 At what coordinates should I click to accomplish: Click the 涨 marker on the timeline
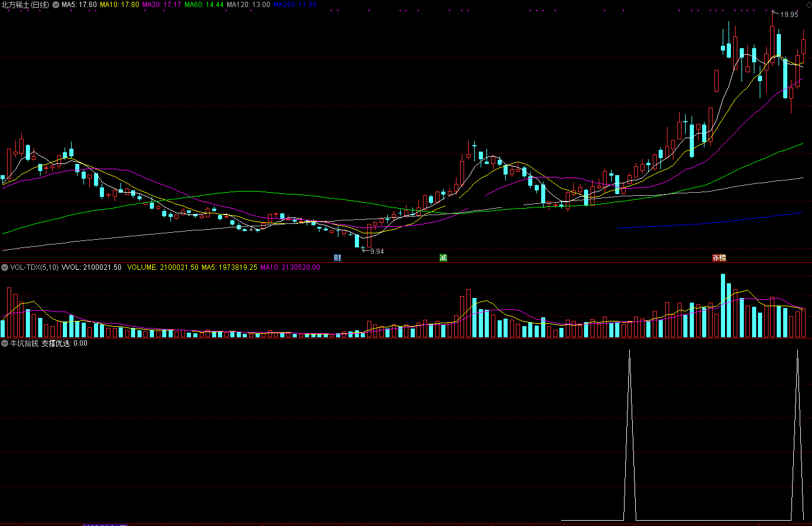coord(716,258)
